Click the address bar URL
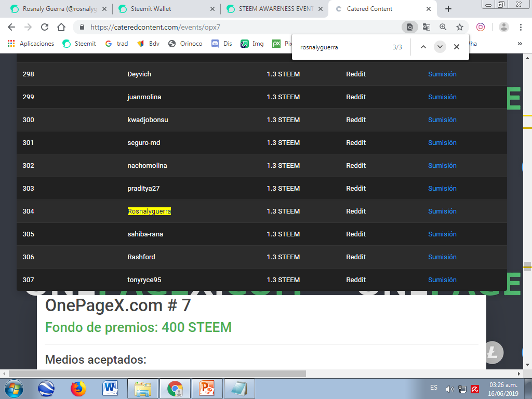Screen dimensions: 532x399 tap(155, 27)
